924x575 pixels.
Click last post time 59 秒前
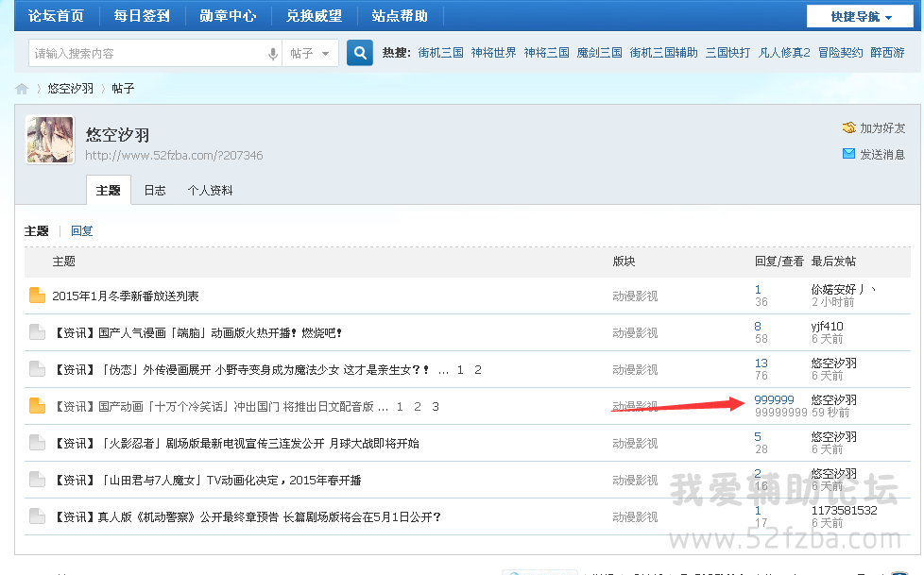[830, 412]
